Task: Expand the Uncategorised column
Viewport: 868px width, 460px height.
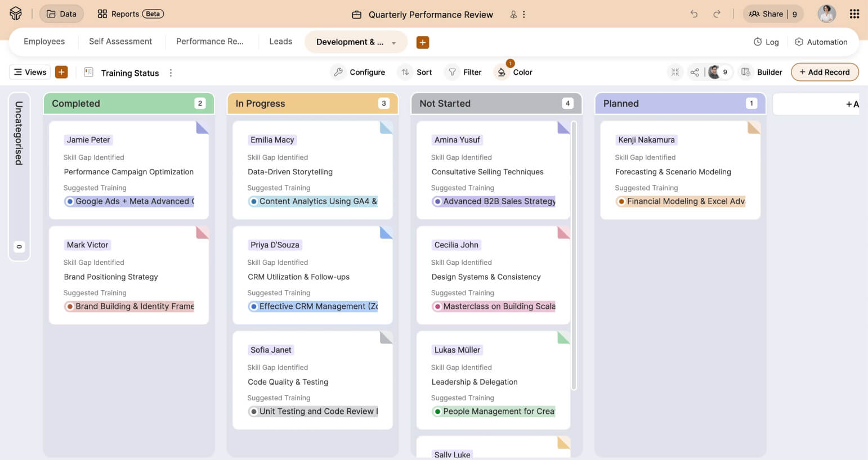Action: pos(19,177)
